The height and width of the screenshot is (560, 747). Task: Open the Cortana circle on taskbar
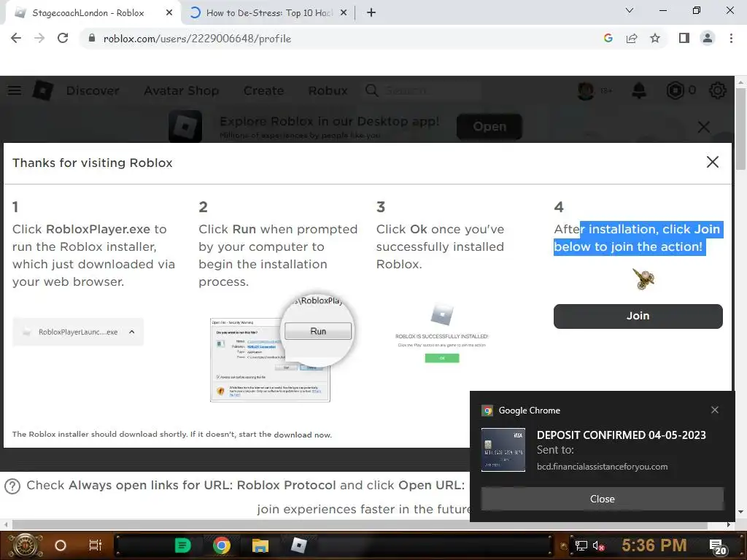pos(61,545)
